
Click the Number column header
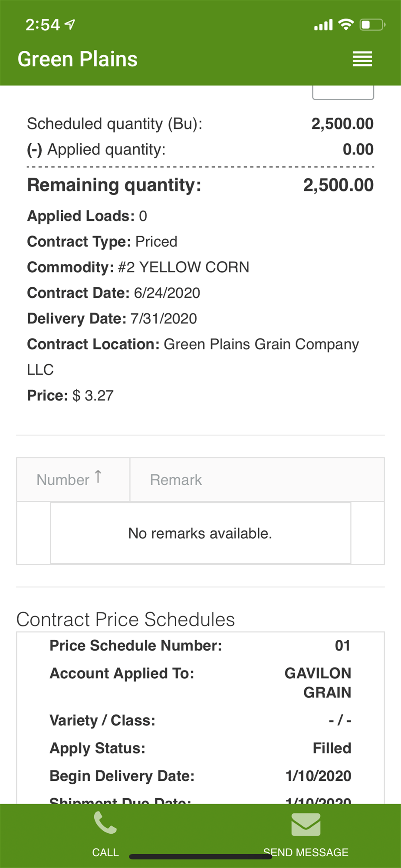pyautogui.click(x=63, y=480)
